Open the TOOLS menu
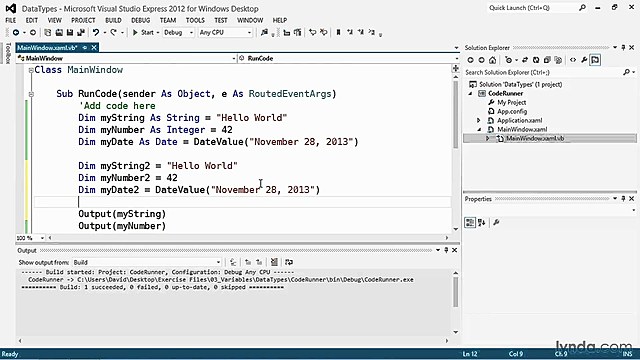Image resolution: width=640 pixels, height=360 pixels. click(195, 20)
